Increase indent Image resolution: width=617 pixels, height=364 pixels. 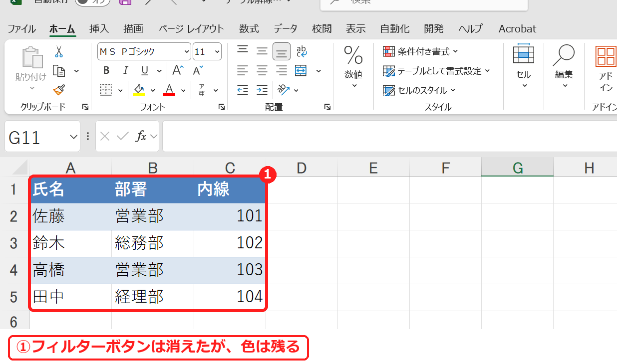pyautogui.click(x=262, y=90)
